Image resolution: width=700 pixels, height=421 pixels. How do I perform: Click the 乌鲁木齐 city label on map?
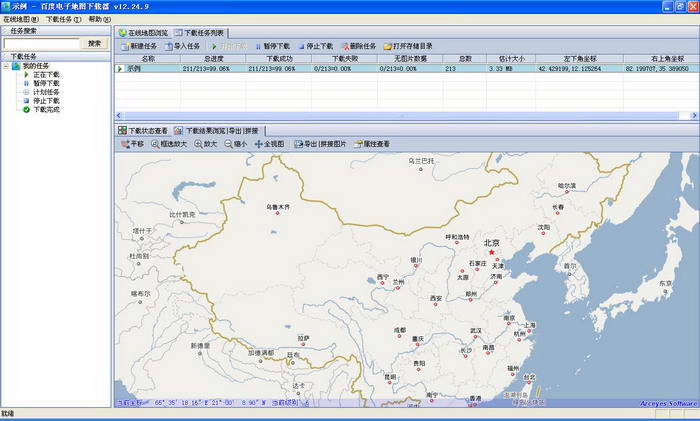[x=278, y=207]
